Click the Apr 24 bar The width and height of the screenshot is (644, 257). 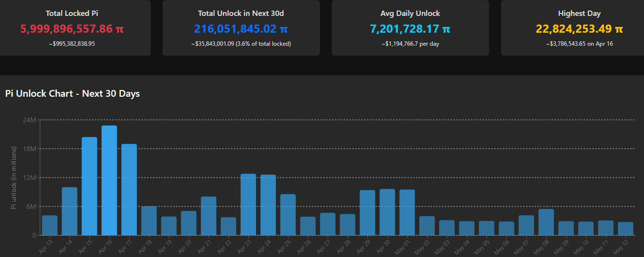[268, 205]
